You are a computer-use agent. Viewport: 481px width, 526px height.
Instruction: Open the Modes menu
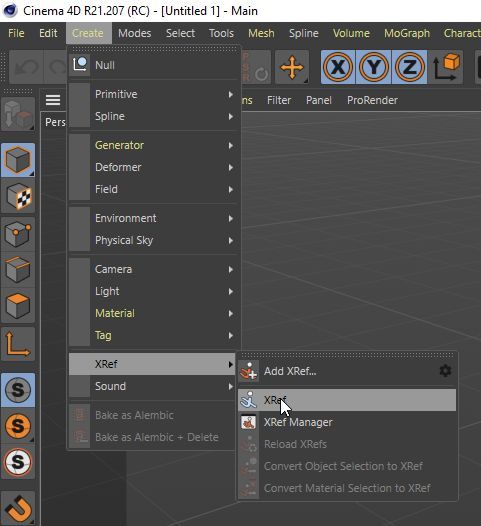coord(135,33)
